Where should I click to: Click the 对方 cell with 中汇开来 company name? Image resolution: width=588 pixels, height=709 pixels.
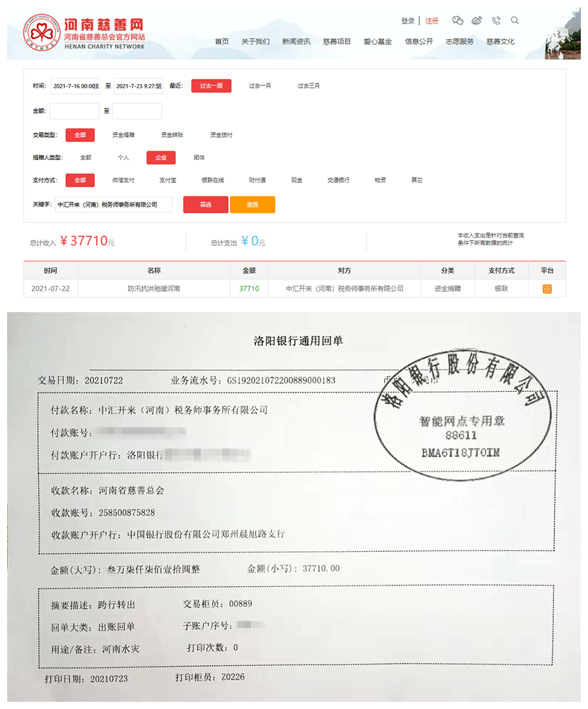344,289
